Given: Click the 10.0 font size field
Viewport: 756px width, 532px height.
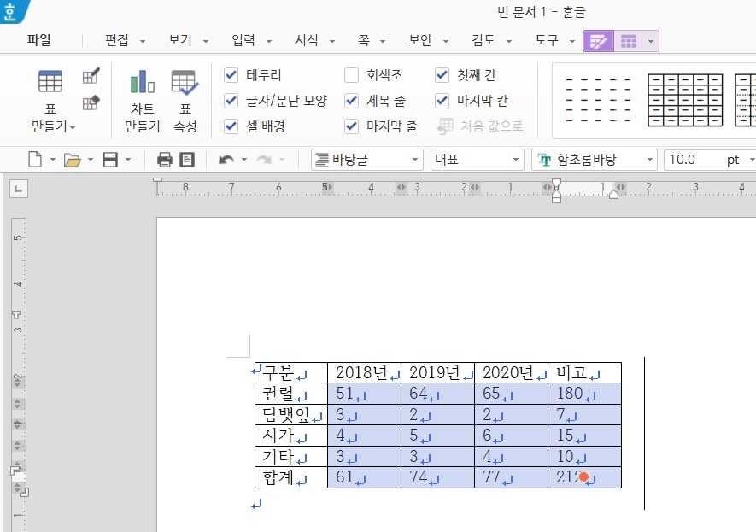Looking at the screenshot, I should [692, 160].
